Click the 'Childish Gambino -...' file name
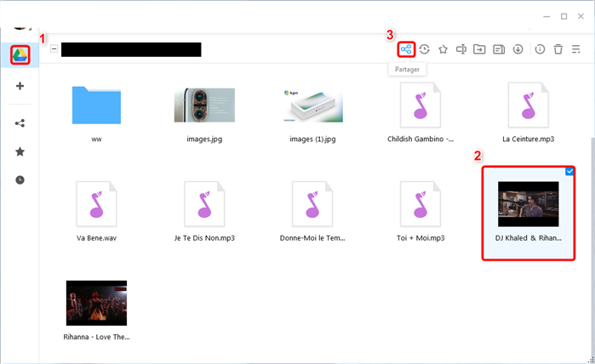Screen dimensions: 595x364 click(421, 139)
